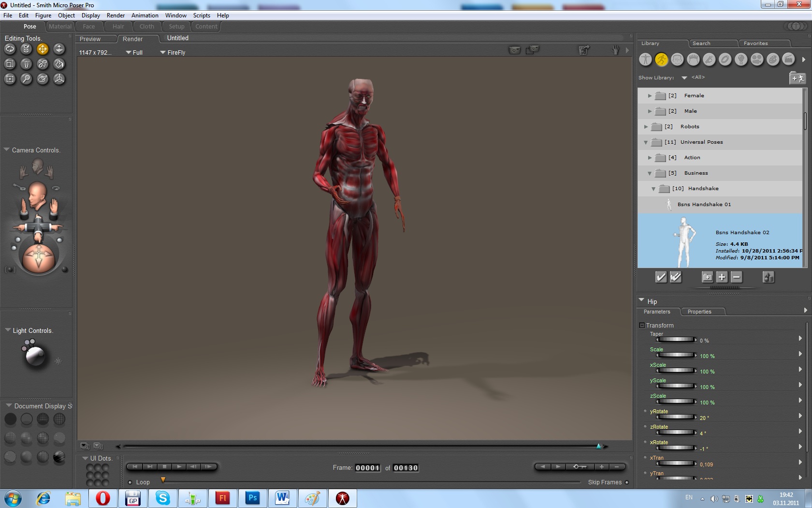Open the Hair library category
Image resolution: width=812 pixels, height=508 pixels.
tap(693, 60)
